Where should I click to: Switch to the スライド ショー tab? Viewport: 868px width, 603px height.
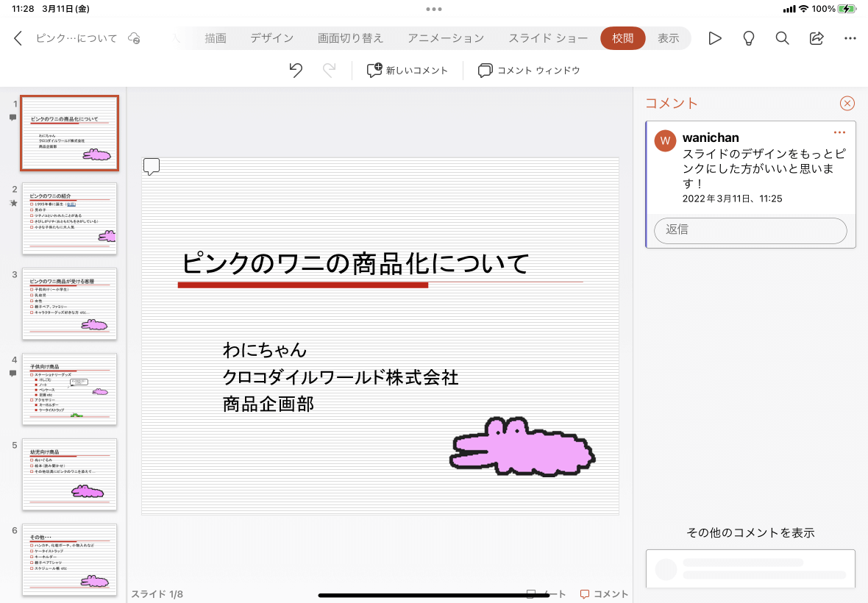(548, 38)
